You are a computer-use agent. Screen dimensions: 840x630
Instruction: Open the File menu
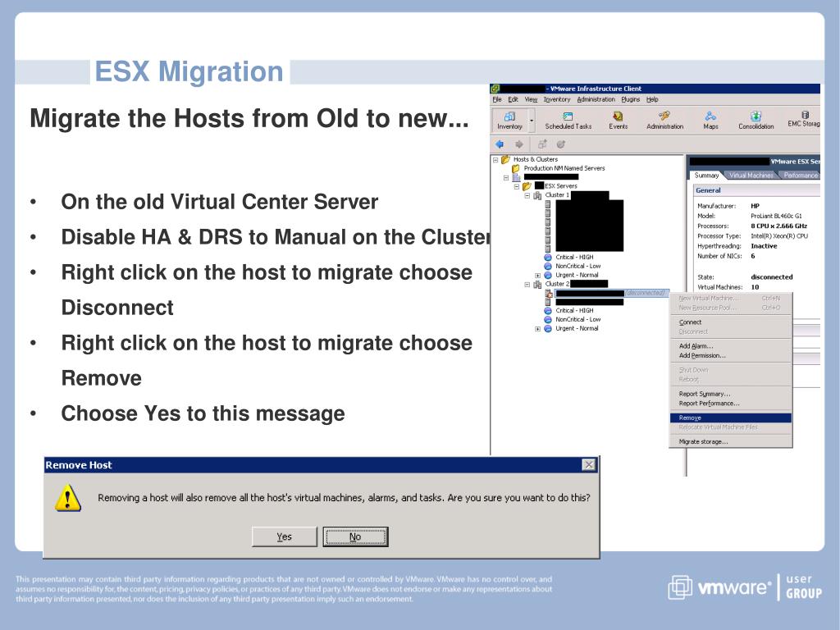pyautogui.click(x=497, y=99)
